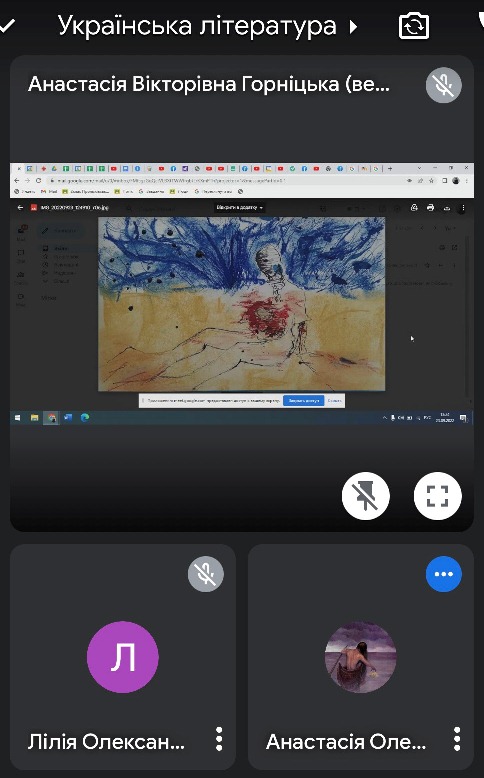
Task: Open the fullscreen view of the presentation
Action: pyautogui.click(x=437, y=496)
